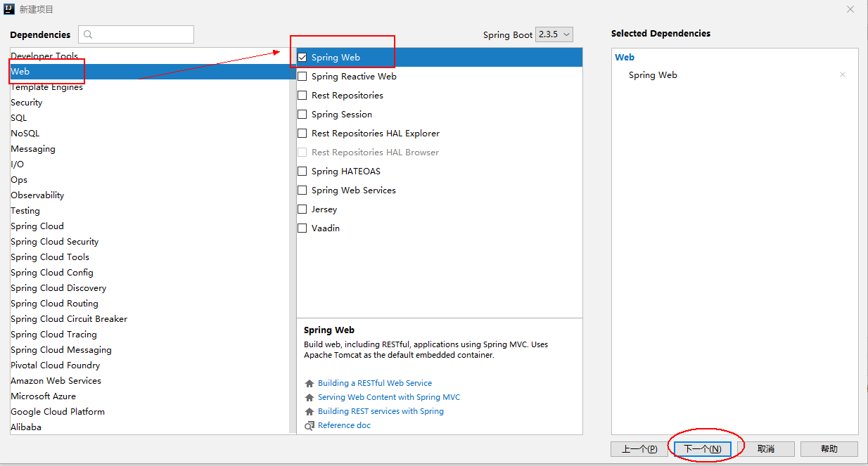868x466 pixels.
Task: Choose the Security category
Action: 149,103
